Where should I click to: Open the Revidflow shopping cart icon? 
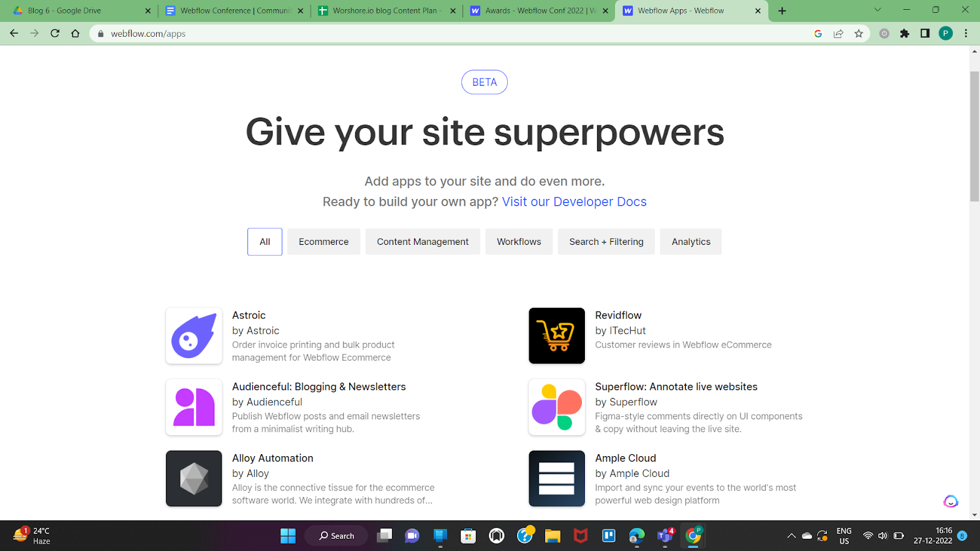tap(557, 335)
